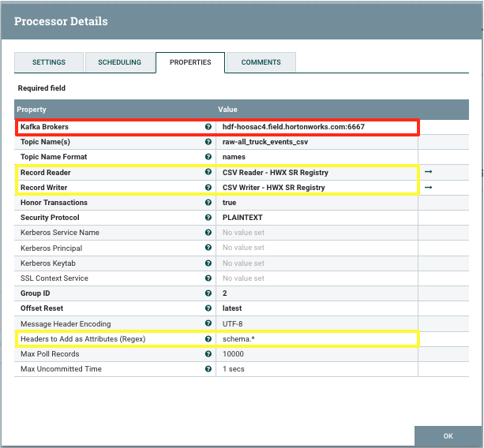The image size is (484, 448).
Task: Open help icon for Max Poll Records
Action: tap(208, 353)
